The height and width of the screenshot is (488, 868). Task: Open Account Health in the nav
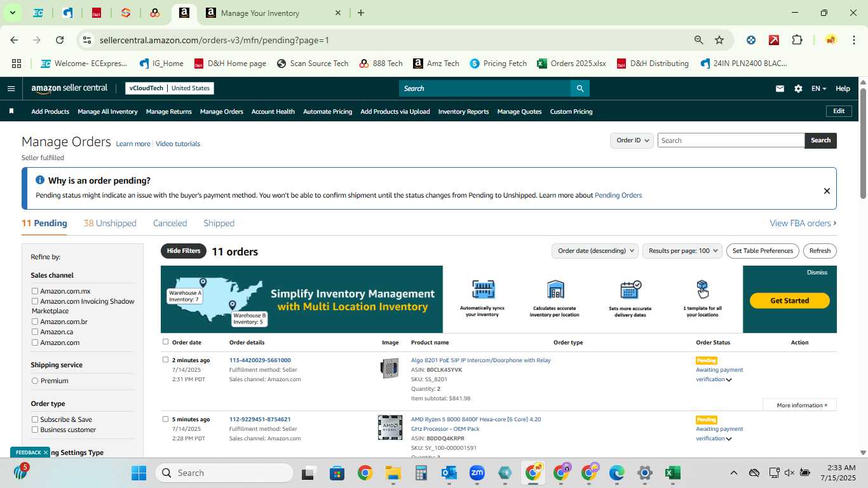pos(273,111)
